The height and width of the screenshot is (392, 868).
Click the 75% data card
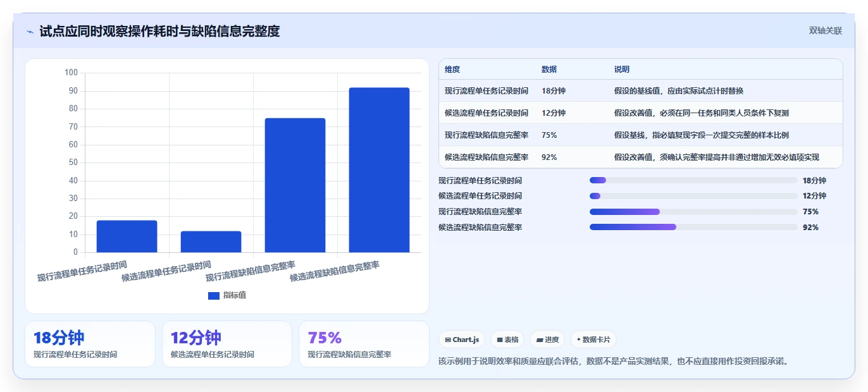(364, 344)
